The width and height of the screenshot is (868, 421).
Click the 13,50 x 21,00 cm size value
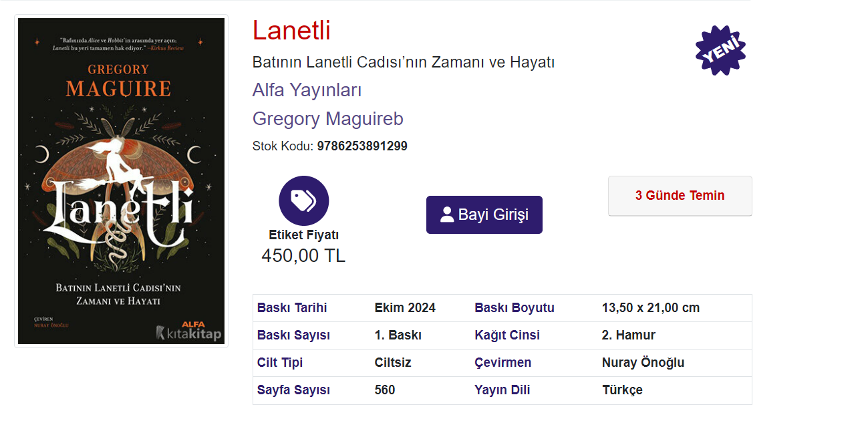click(650, 308)
